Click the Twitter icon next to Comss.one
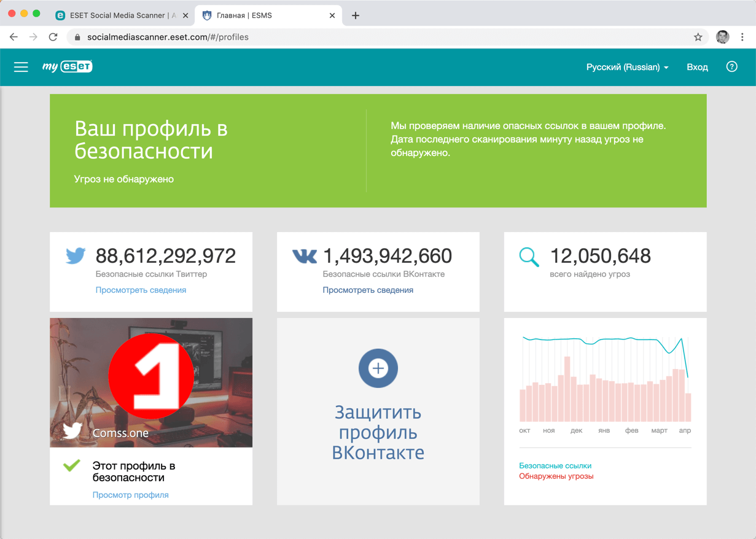Screen dimensions: 756x539 (x=72, y=430)
